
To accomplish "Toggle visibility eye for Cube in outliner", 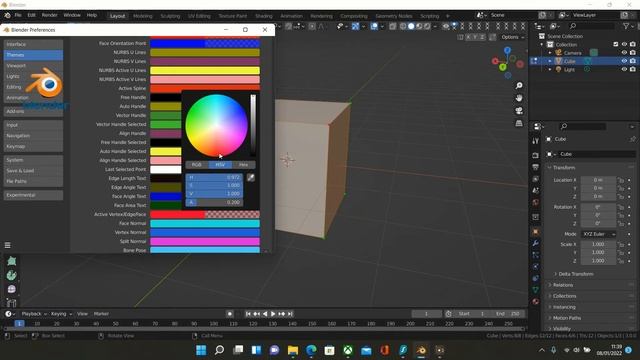I will point(624,61).
